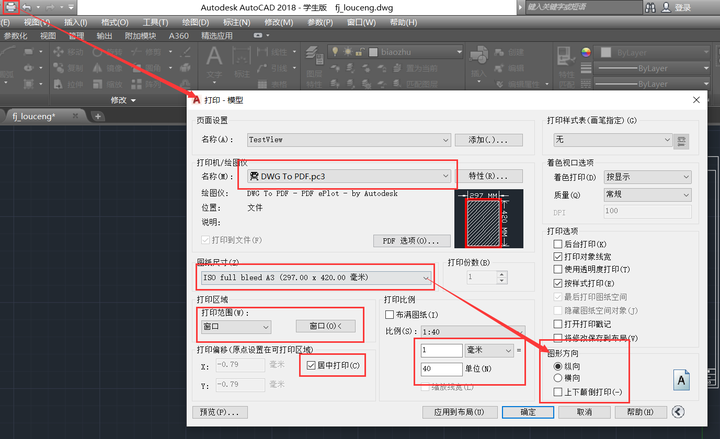720x439 pixels.
Task: Enable the 后台打印(K) checkbox
Action: (558, 243)
